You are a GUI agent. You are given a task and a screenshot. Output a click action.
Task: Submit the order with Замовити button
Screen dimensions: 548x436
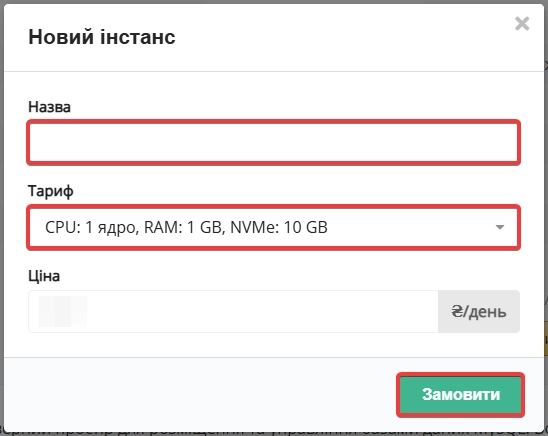460,395
